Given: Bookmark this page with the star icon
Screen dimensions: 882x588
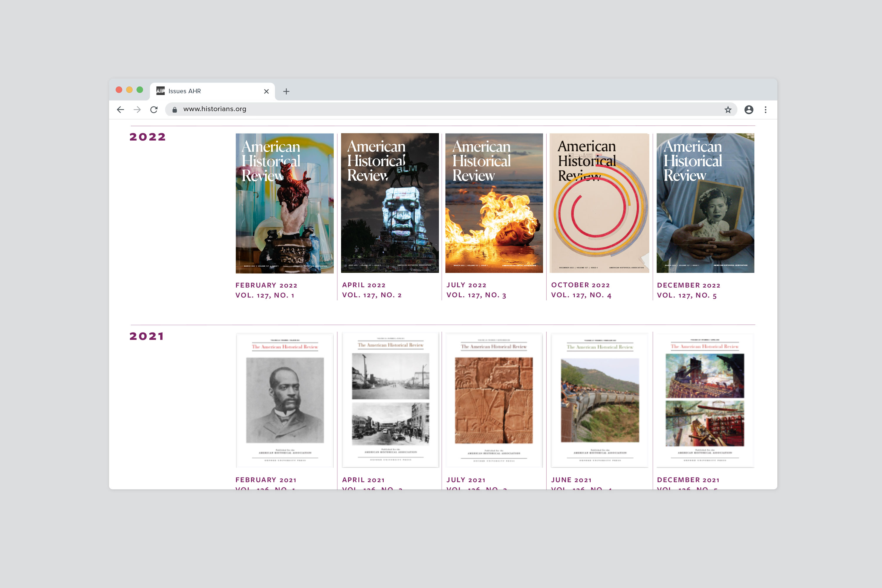Looking at the screenshot, I should 728,109.
